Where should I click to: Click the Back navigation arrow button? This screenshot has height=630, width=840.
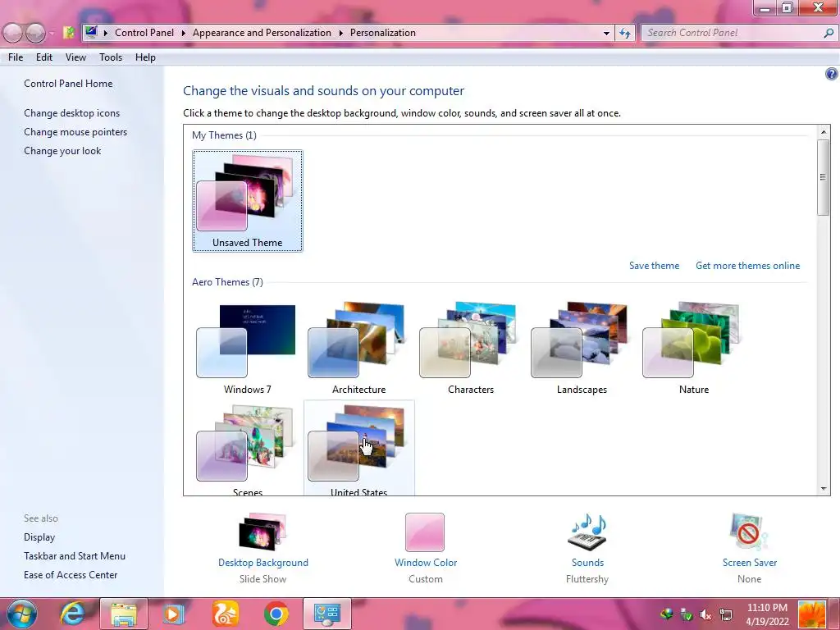tap(13, 33)
